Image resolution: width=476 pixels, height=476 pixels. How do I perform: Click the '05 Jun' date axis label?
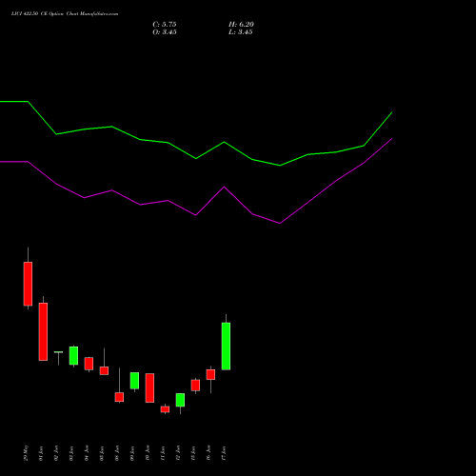pos(102,453)
